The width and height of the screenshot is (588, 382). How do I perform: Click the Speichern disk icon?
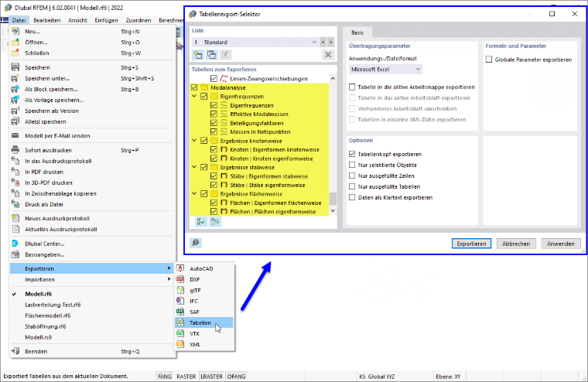pos(15,67)
